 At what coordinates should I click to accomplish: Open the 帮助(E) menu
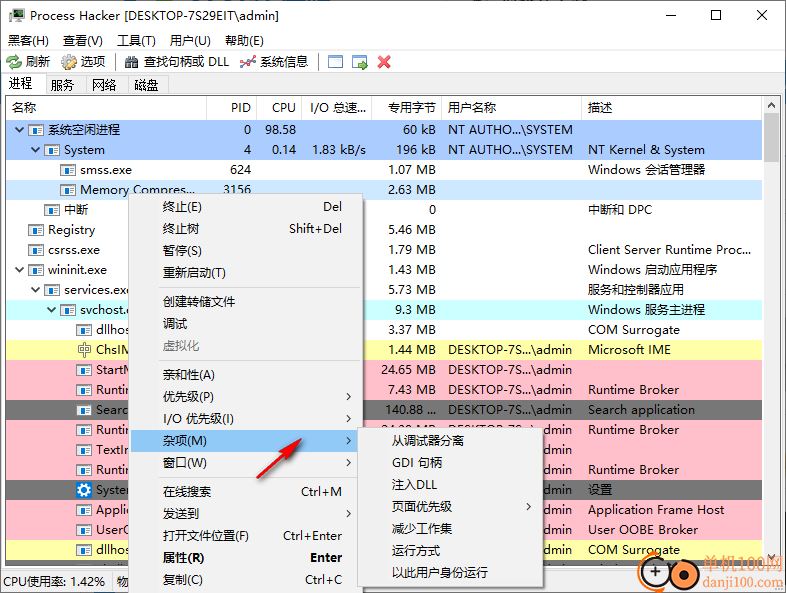click(244, 41)
